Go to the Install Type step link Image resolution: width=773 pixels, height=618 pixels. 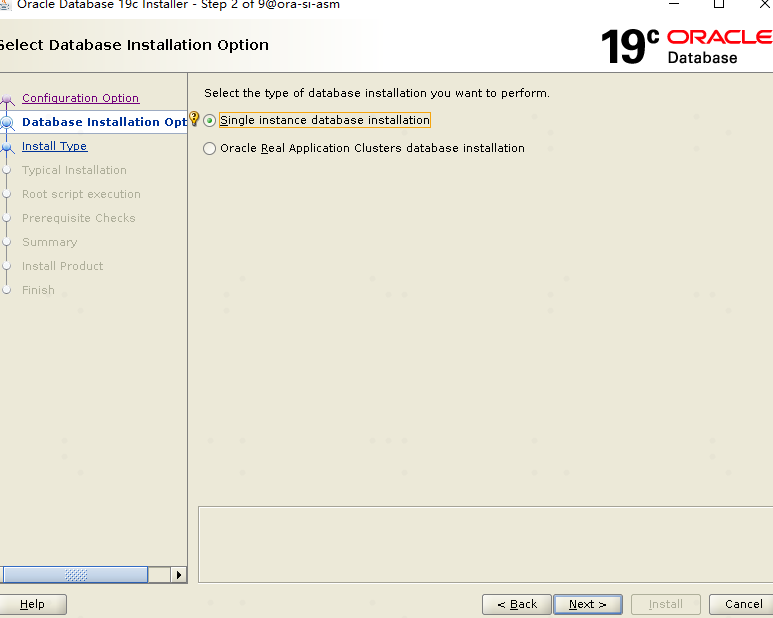[x=55, y=146]
